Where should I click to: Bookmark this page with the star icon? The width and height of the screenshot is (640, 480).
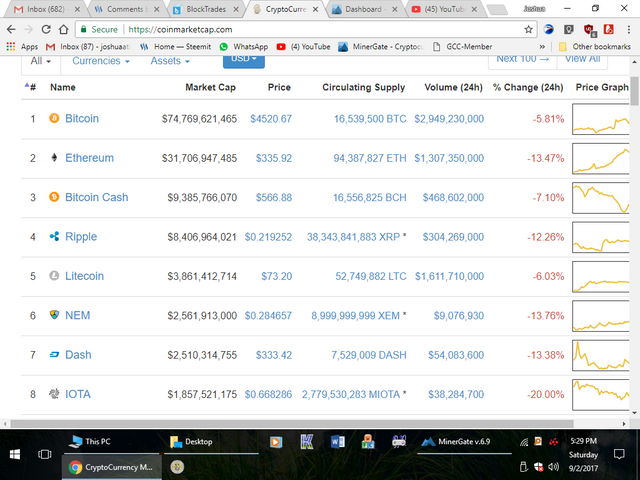point(528,29)
